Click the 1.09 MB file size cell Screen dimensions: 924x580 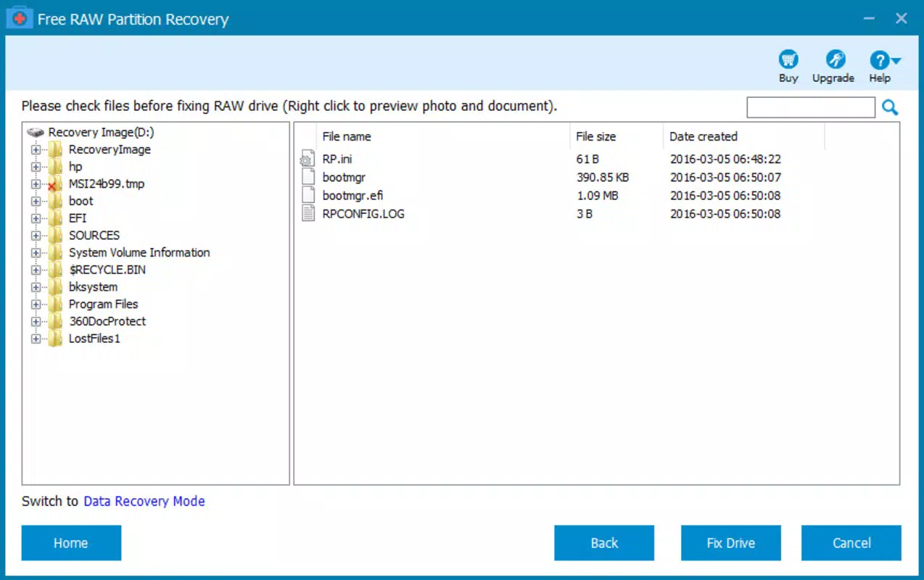click(597, 195)
